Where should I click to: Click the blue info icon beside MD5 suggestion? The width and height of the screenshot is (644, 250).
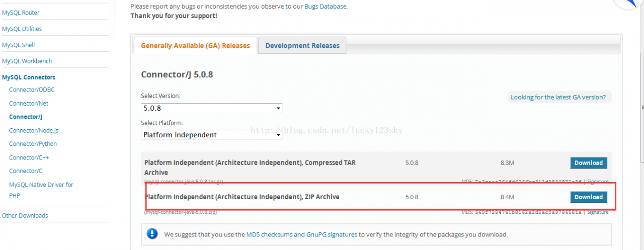pos(152,234)
